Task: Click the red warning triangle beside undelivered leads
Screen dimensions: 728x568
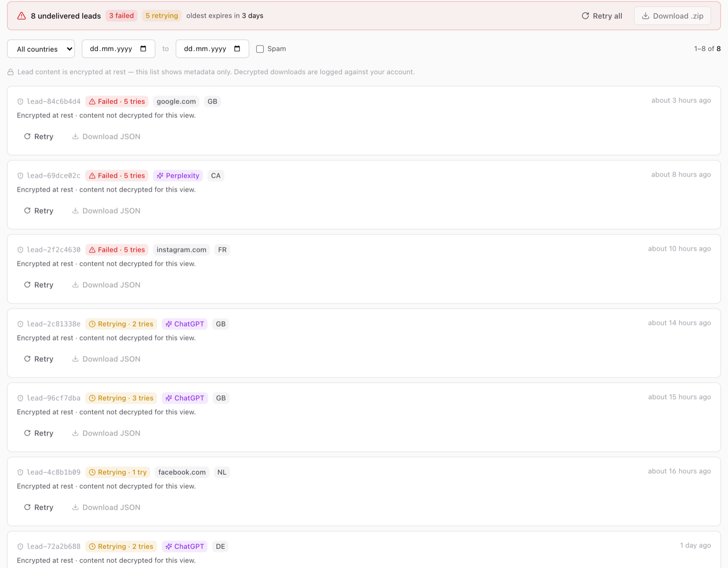Action: (21, 16)
